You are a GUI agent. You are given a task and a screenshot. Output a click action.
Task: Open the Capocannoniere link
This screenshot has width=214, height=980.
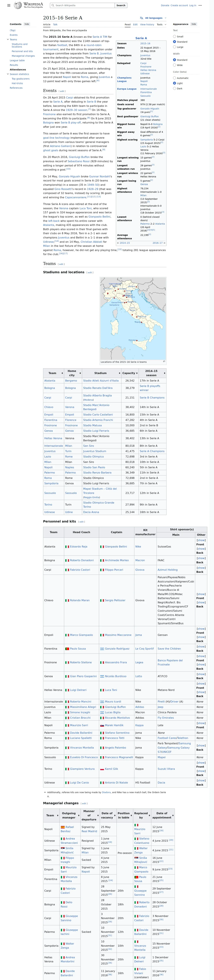tap(76, 197)
